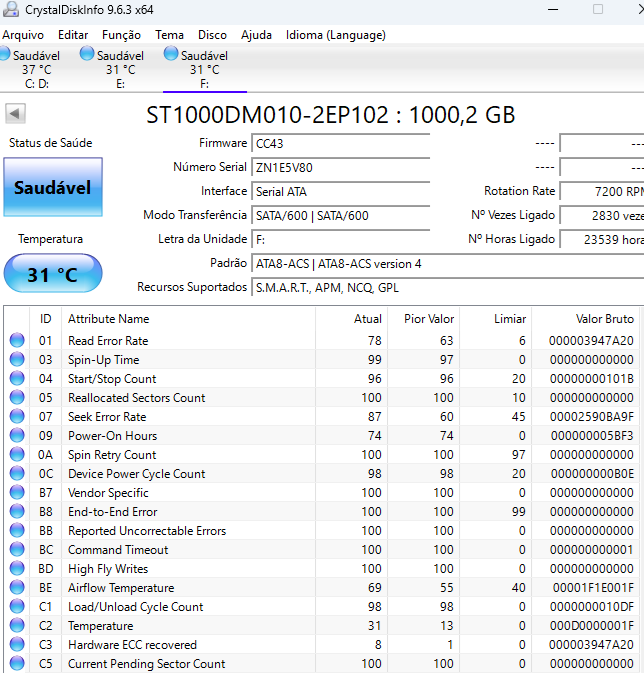This screenshot has width=644, height=673.
Task: Click the Nº Horas Ligado value field
Action: [x=602, y=239]
